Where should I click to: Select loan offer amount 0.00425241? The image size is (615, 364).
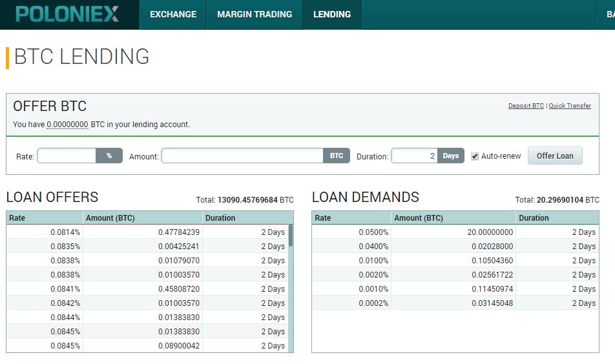pyautogui.click(x=179, y=246)
